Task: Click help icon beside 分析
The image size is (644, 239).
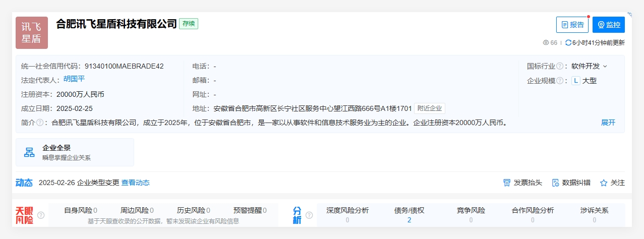Action: click(x=309, y=215)
